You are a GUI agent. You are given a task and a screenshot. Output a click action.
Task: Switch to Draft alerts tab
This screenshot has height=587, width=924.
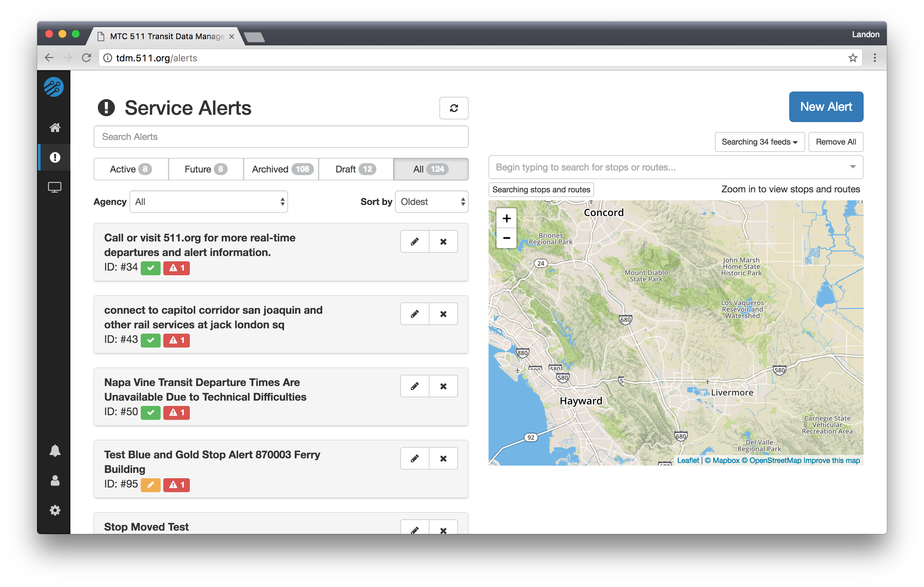pyautogui.click(x=356, y=169)
